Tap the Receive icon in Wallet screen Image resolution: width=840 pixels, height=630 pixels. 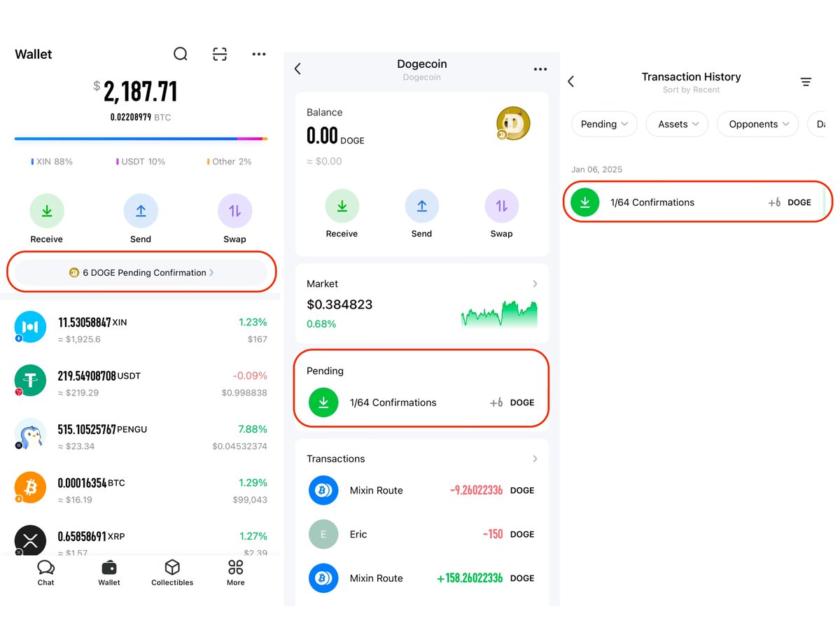[x=47, y=211]
